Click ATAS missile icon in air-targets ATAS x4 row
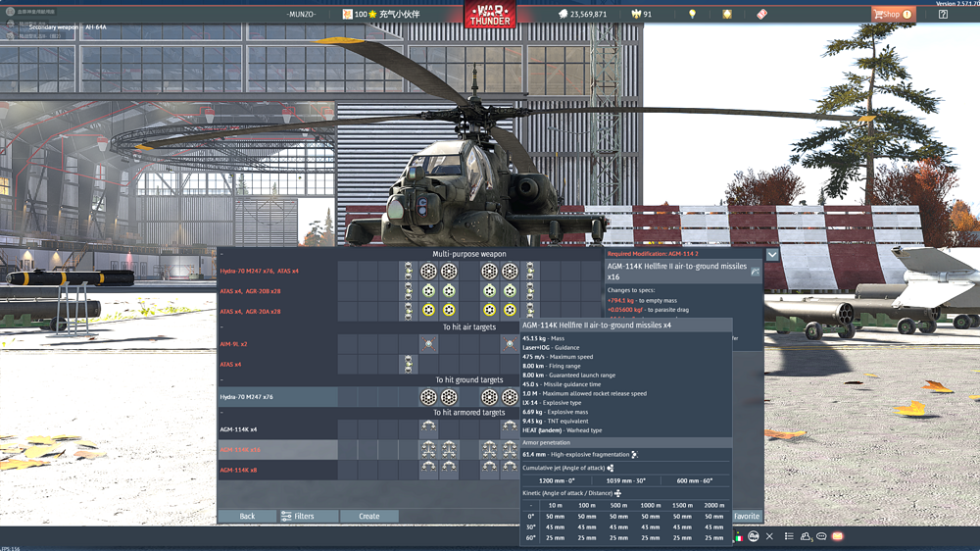Viewport: 980px width, 551px height. click(408, 364)
